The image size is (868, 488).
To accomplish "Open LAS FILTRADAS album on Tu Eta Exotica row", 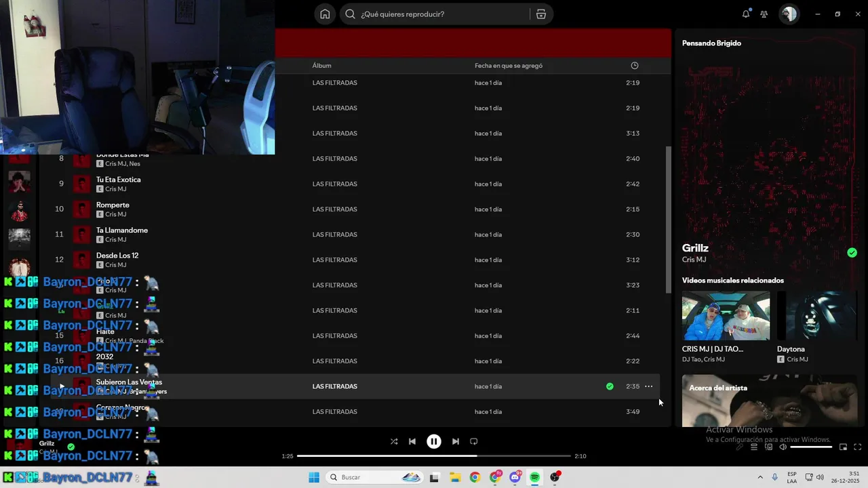I will pyautogui.click(x=334, y=184).
